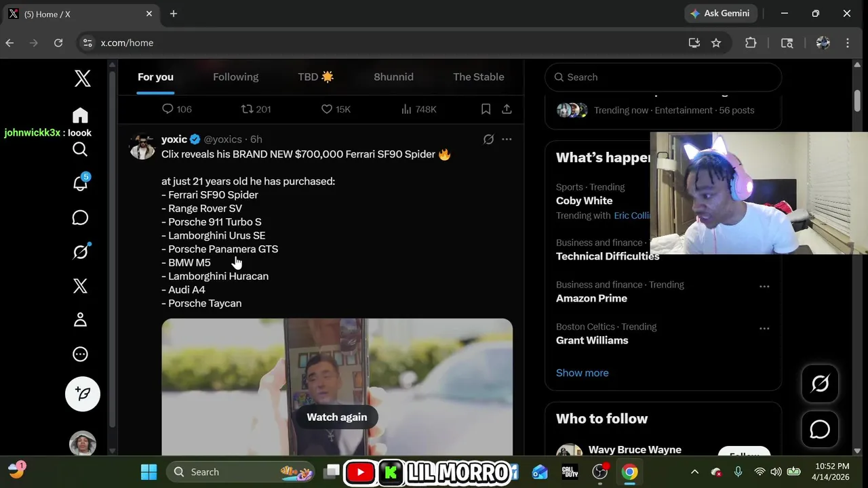Image resolution: width=868 pixels, height=488 pixels.
Task: Open yoxic profile avatar
Action: point(142,146)
